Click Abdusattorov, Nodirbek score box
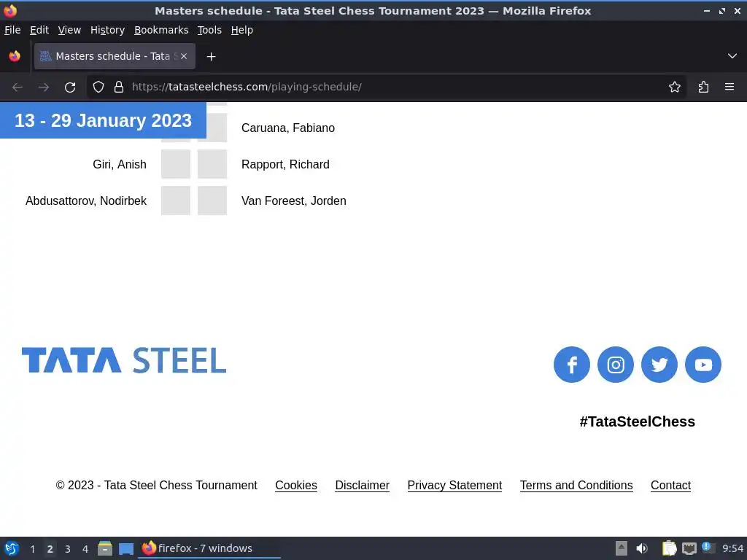Screen dimensions: 747x560 pyautogui.click(x=176, y=201)
